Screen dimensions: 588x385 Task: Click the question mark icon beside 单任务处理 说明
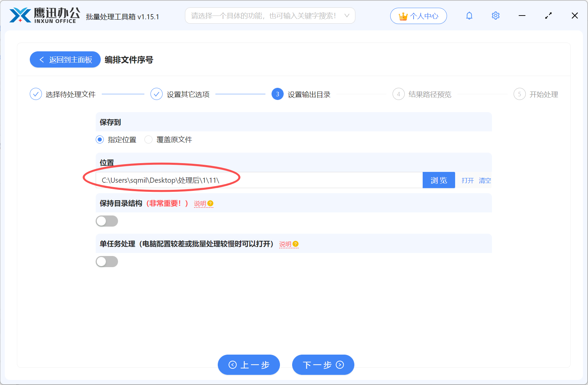coord(296,244)
